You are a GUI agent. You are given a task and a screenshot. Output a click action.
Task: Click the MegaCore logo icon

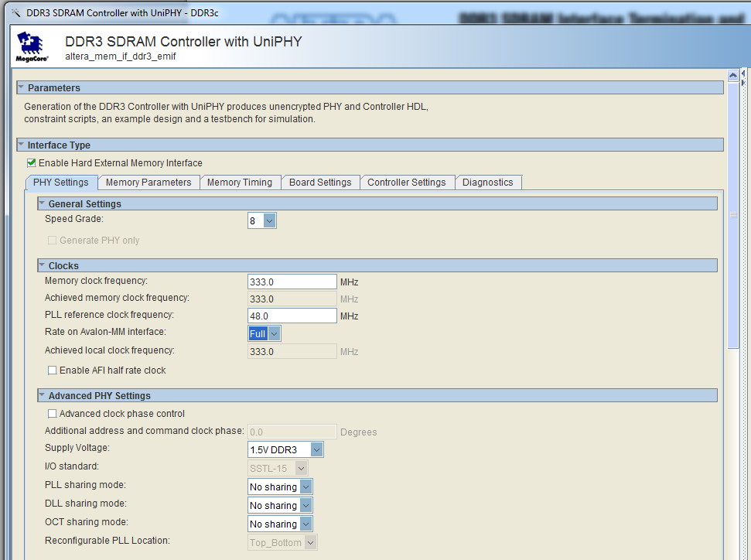(x=32, y=46)
